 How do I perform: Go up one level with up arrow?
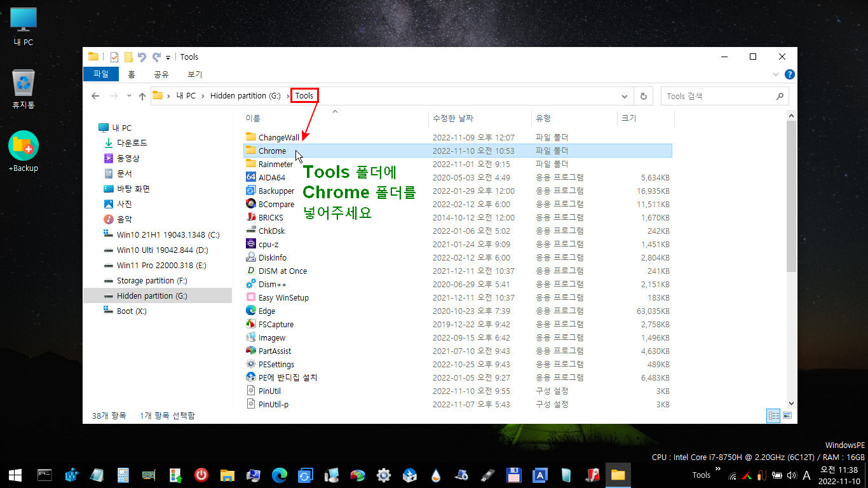tap(142, 96)
